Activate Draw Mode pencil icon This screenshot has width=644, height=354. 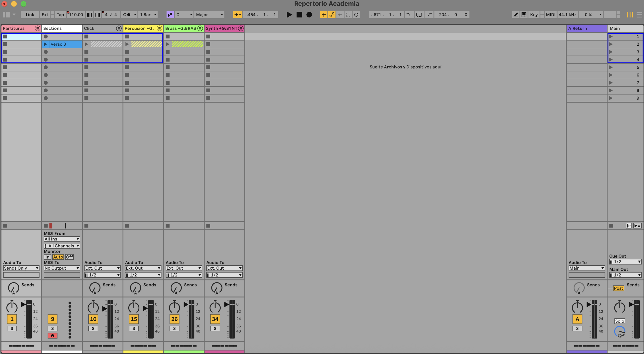[515, 14]
